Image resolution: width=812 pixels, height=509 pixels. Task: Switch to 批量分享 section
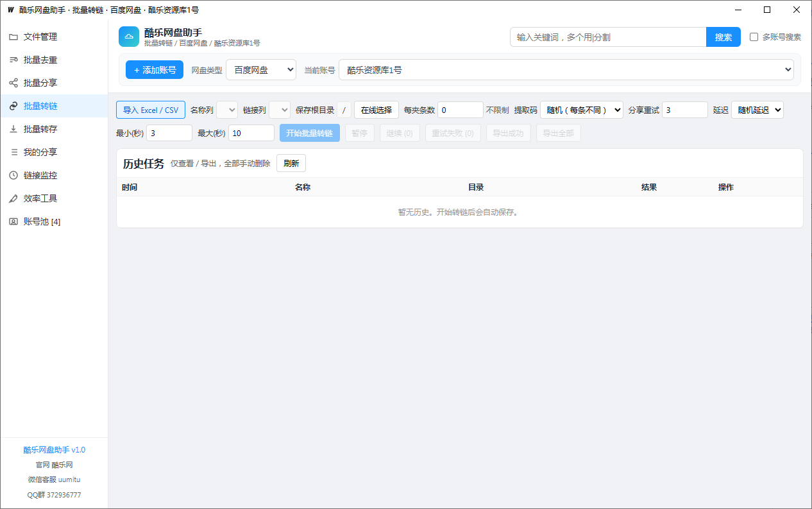(54, 83)
